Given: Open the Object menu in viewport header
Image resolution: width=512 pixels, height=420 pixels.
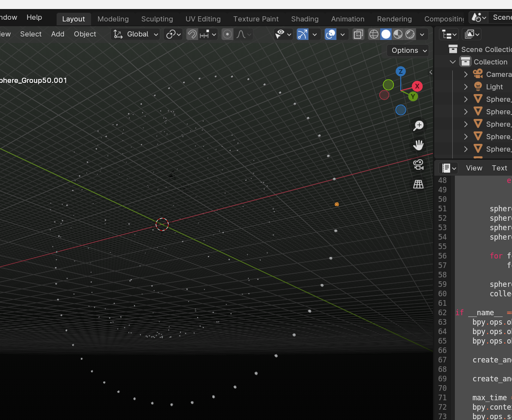Looking at the screenshot, I should 85,34.
